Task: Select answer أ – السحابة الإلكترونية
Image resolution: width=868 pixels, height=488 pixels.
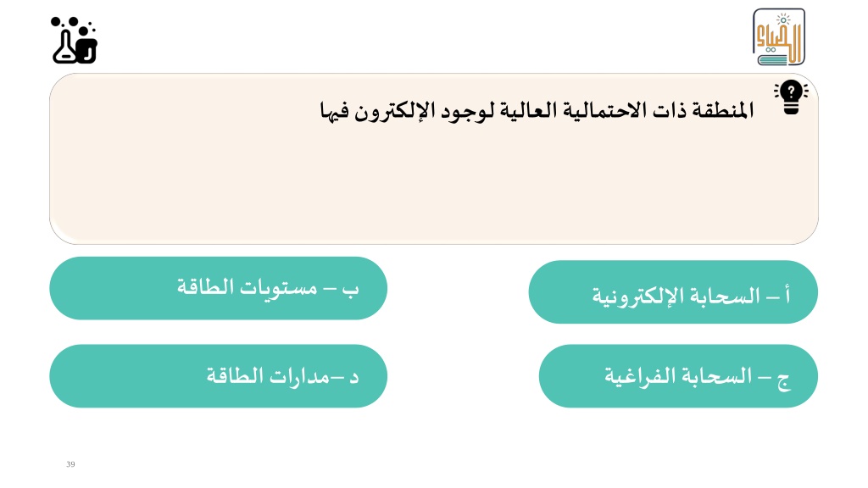Action: tap(673, 292)
